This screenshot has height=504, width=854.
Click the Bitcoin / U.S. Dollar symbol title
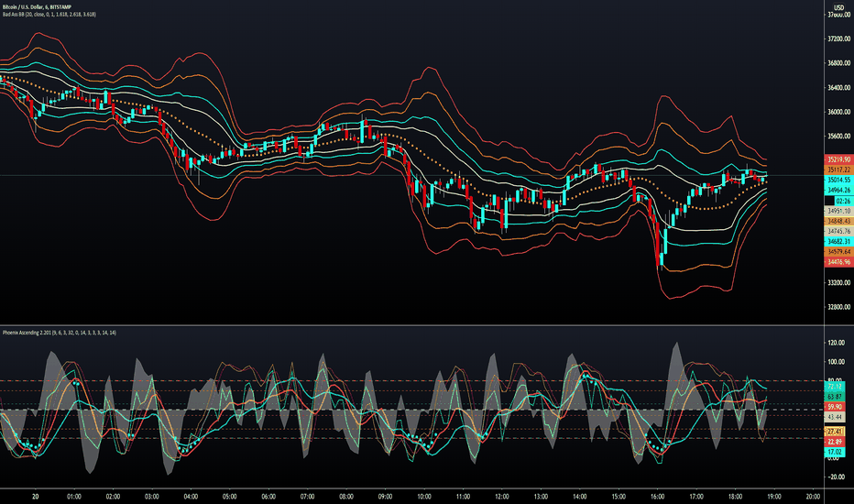point(37,7)
